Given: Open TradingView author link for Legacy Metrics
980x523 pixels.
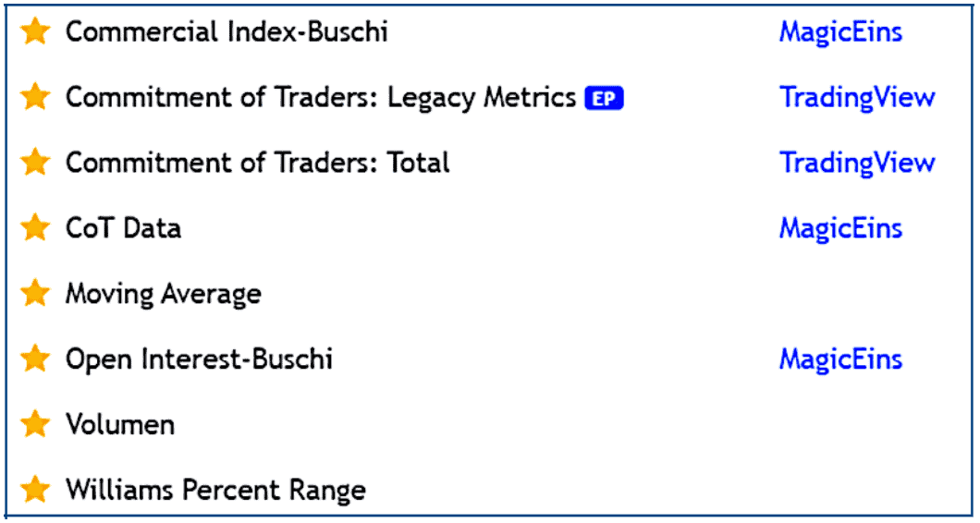Looking at the screenshot, I should click(857, 97).
